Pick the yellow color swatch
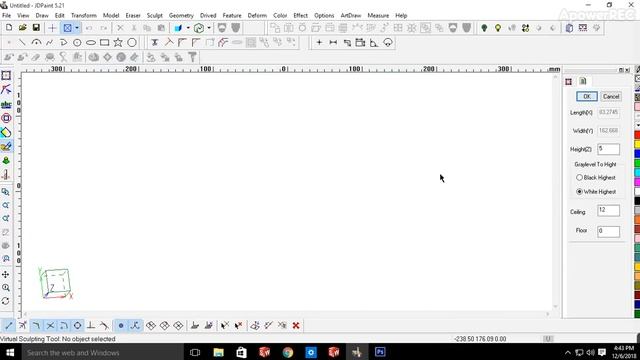This screenshot has height=360, width=640. (637, 144)
